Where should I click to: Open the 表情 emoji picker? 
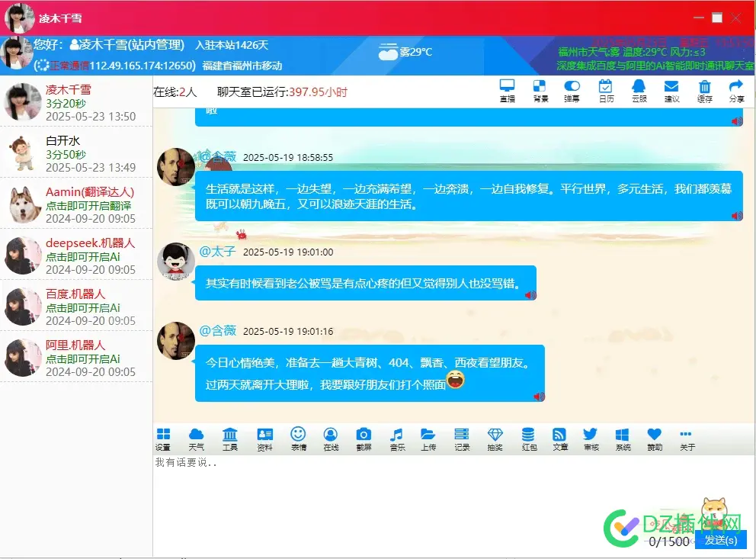[299, 439]
